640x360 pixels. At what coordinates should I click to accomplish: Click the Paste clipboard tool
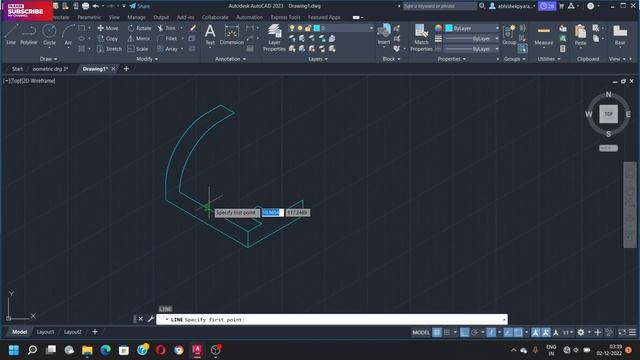pos(580,34)
